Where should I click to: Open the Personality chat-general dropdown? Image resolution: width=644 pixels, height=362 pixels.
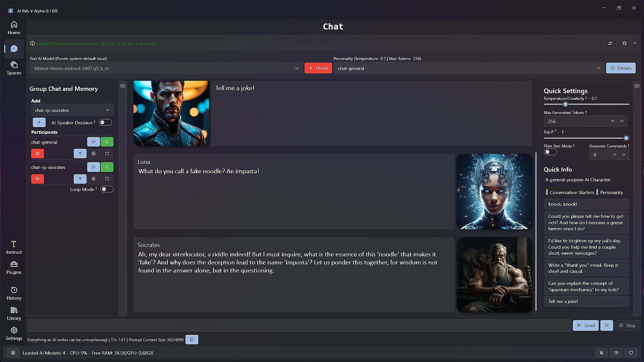(469, 68)
